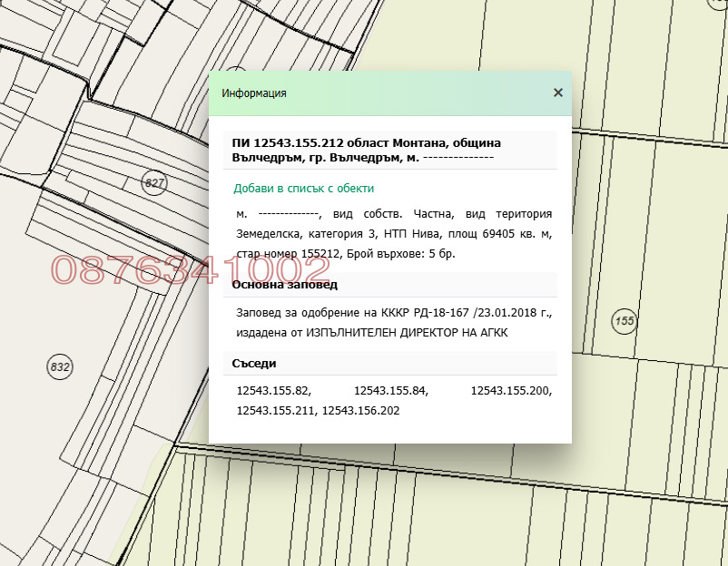Click the partly hidden circle label above popup
Viewport: 728px width, 566px height.
pos(235,73)
